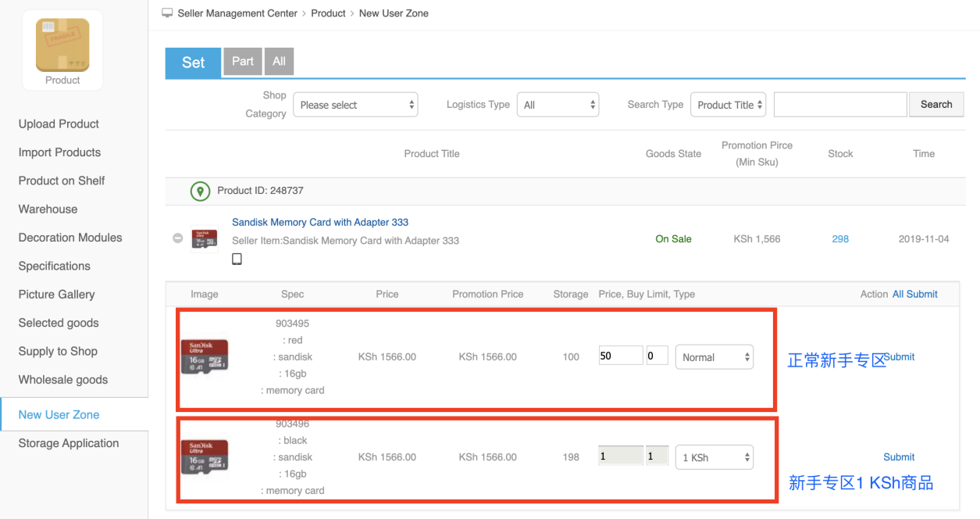Open Warehouse in sidebar
Viewport: 980px width, 519px height.
coord(48,209)
